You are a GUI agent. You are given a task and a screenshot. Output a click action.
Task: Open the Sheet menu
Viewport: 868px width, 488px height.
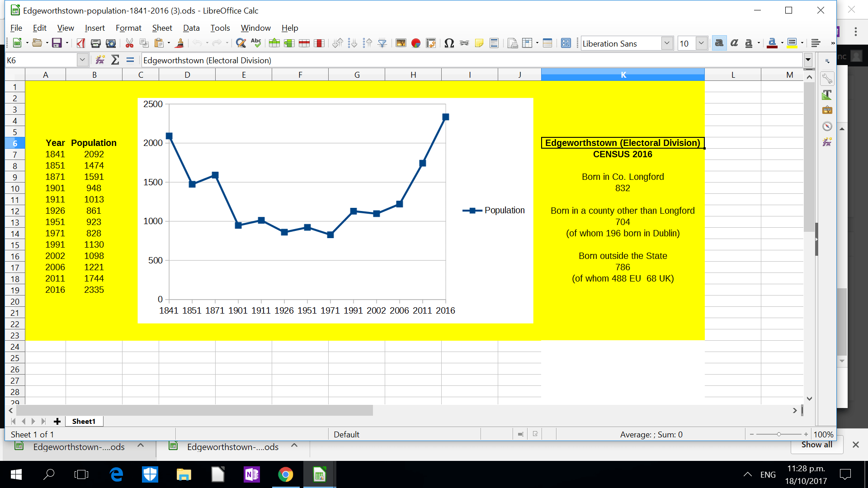coord(162,28)
